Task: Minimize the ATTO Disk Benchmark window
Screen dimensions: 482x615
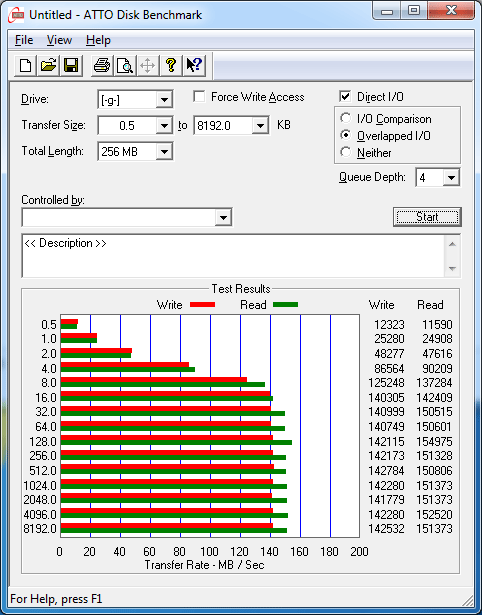Action: pos(387,11)
